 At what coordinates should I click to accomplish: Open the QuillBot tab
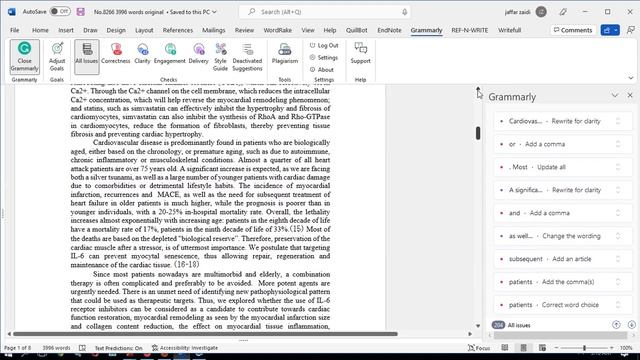[356, 30]
